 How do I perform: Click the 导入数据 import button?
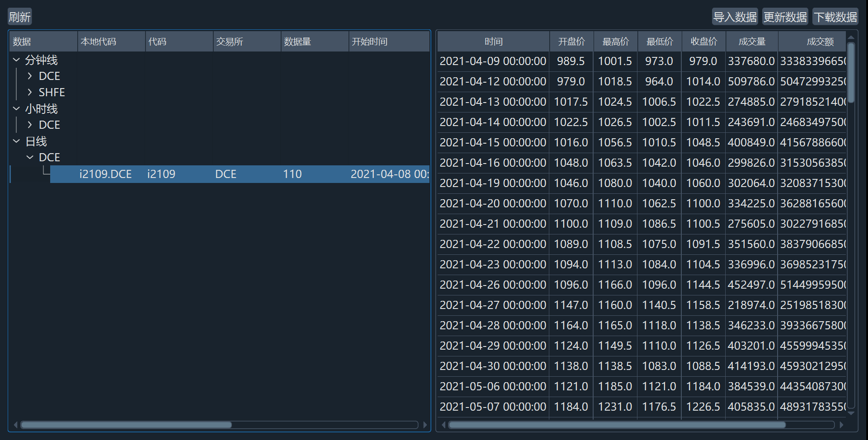[735, 17]
